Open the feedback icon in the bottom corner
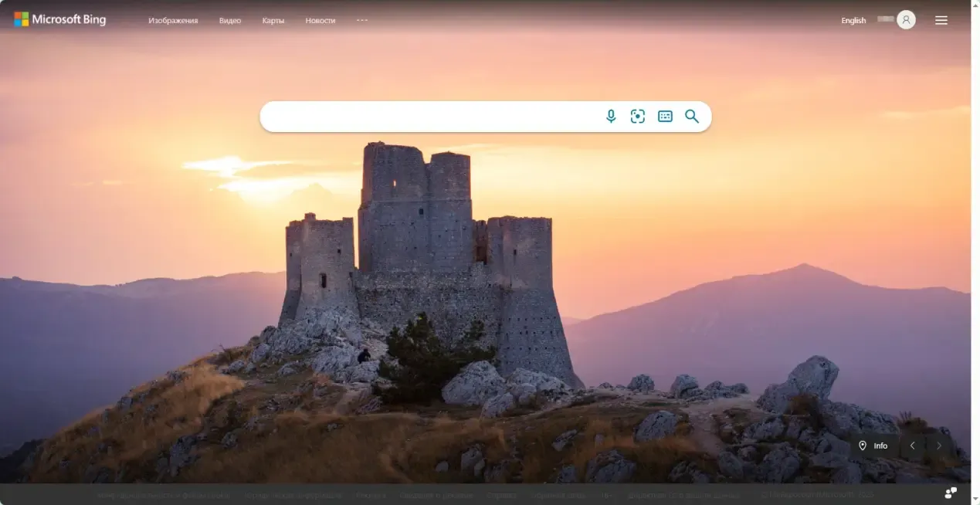Image resolution: width=980 pixels, height=505 pixels. pos(951,493)
